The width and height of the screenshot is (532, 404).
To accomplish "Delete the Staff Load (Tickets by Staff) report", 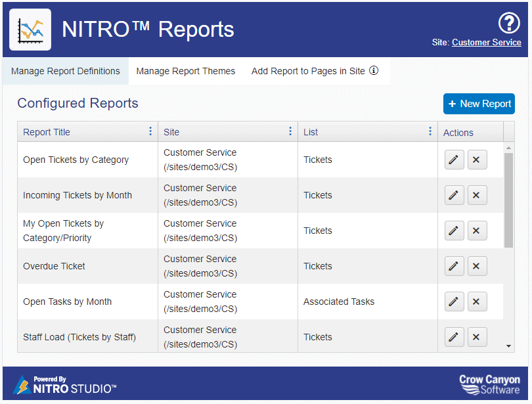I will click(477, 337).
